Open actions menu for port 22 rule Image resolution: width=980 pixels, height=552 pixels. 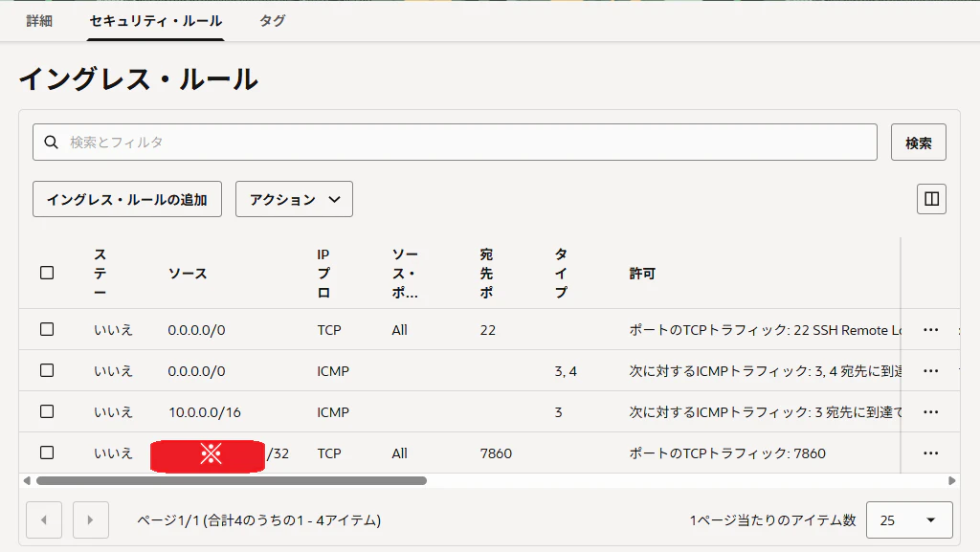click(x=930, y=330)
